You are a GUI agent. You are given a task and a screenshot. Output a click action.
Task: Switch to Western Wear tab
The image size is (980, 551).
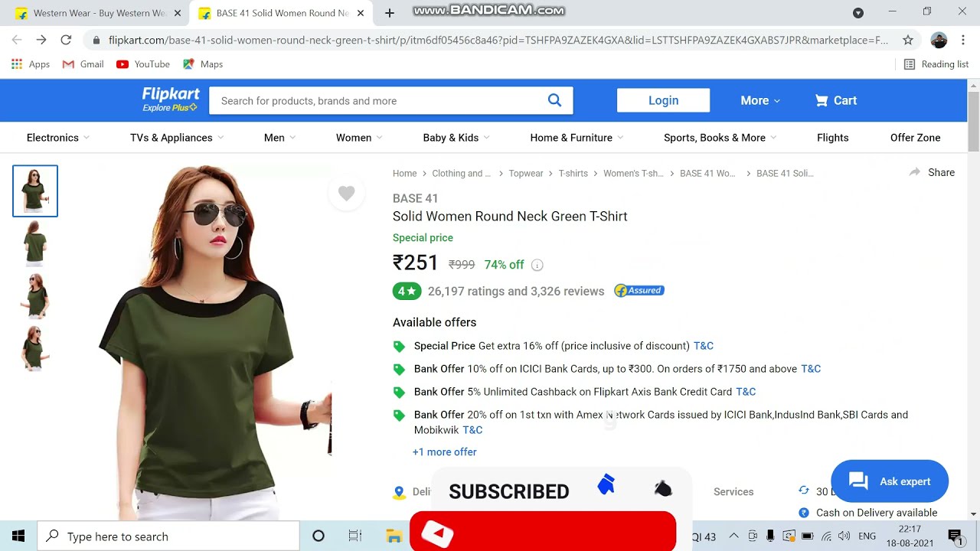[99, 13]
